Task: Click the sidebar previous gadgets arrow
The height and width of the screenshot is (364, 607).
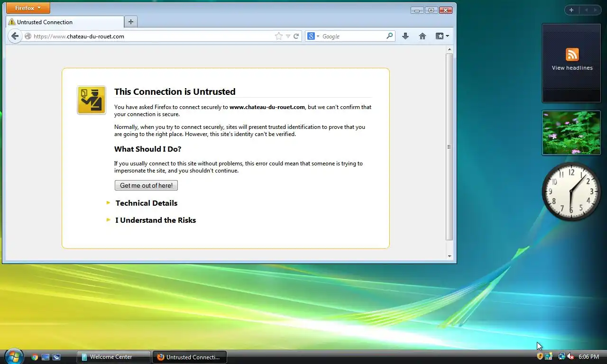Action: (x=586, y=10)
